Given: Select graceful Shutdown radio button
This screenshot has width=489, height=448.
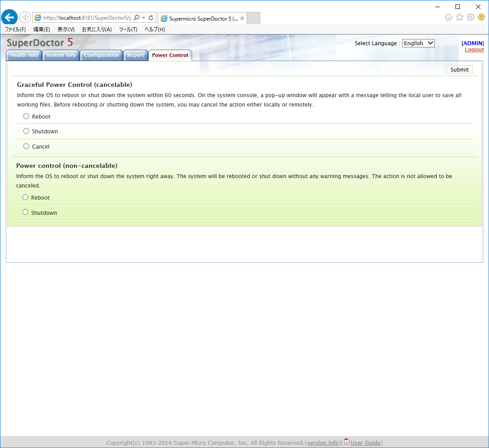Looking at the screenshot, I should point(26,131).
